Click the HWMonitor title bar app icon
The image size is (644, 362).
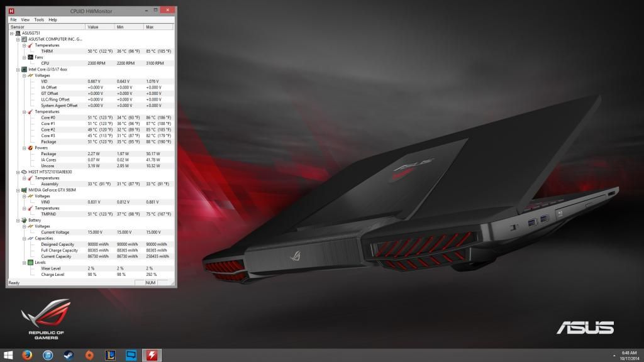(11, 11)
